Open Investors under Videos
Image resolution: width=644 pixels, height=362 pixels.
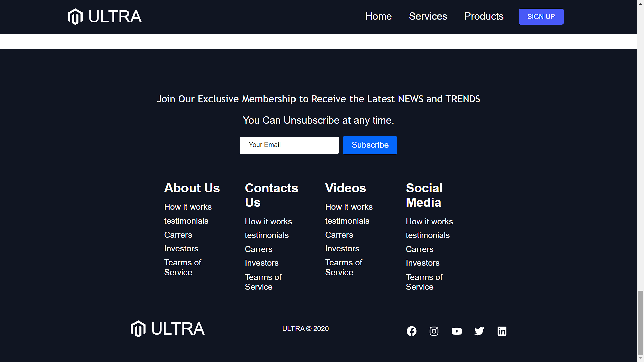click(x=342, y=249)
